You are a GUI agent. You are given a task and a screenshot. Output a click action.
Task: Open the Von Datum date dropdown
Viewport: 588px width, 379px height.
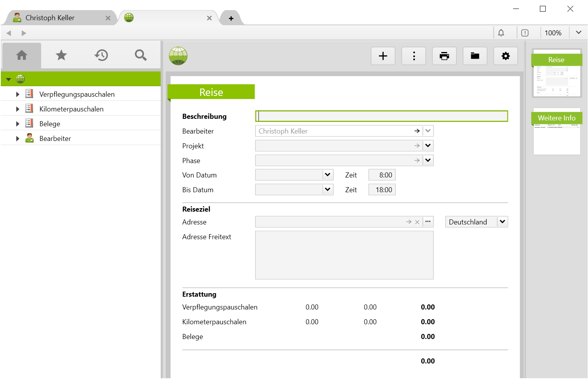(x=328, y=175)
